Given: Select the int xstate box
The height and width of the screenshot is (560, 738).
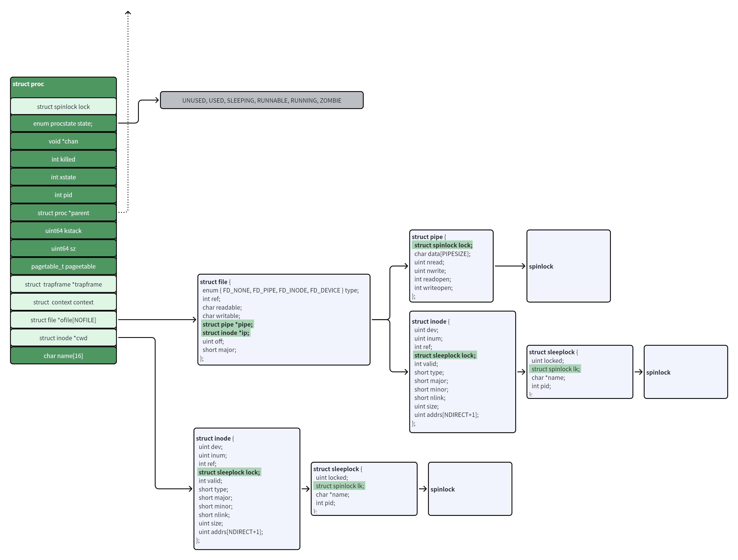Looking at the screenshot, I should (63, 177).
